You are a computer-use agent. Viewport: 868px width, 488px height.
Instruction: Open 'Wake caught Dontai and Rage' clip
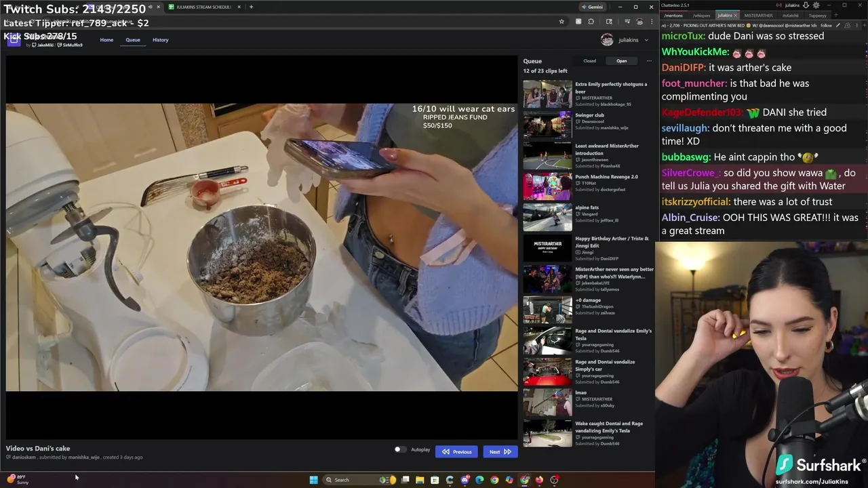(x=609, y=427)
